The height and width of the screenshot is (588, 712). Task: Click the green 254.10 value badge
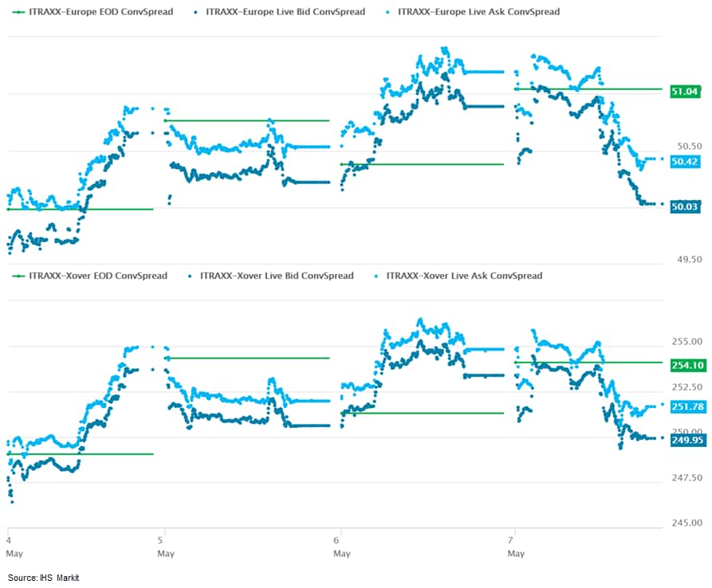(688, 365)
